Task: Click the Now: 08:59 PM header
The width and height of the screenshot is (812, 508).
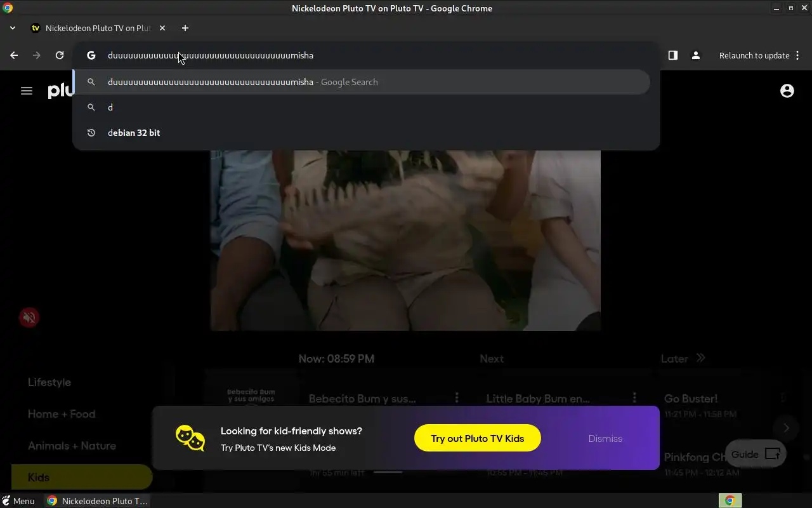Action: (336, 359)
